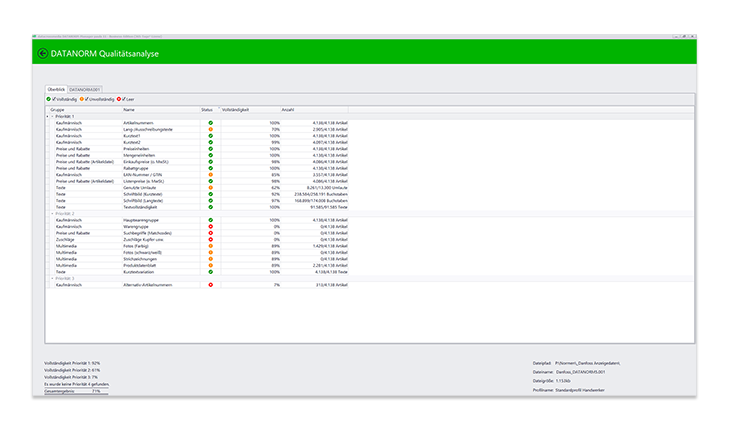Click the status icon for Produktdatenblatt
Image resolution: width=729 pixels, height=430 pixels.
tap(211, 265)
